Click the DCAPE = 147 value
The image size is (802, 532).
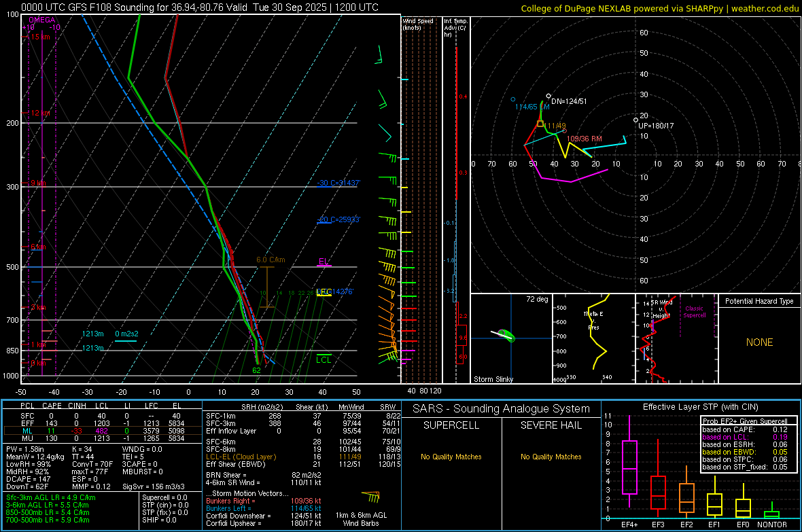tap(28, 479)
